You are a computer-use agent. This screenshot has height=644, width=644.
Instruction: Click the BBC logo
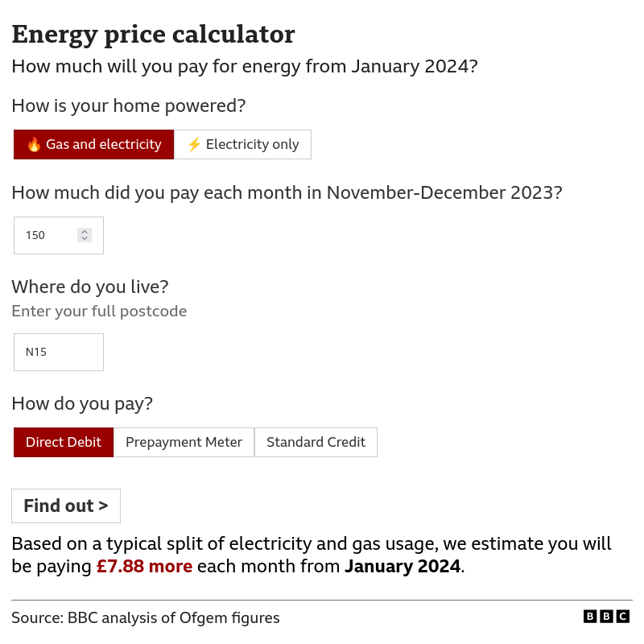(605, 616)
